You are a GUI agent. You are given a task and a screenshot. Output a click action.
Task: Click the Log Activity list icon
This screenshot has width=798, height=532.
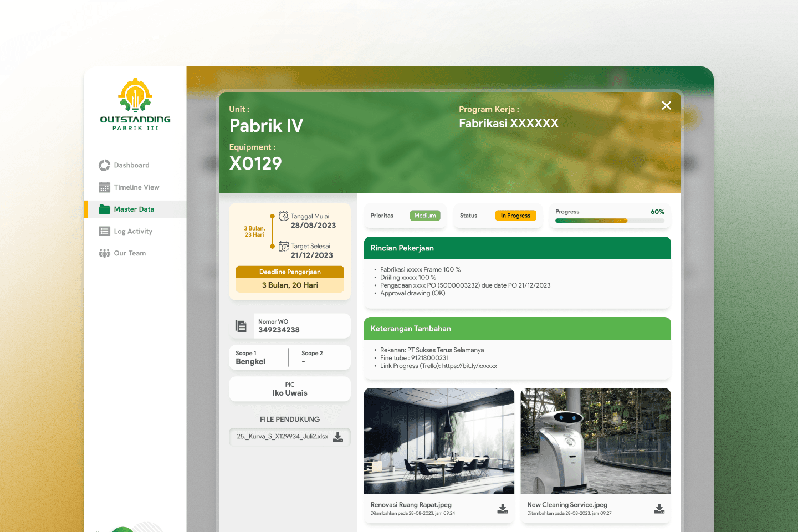(x=104, y=231)
